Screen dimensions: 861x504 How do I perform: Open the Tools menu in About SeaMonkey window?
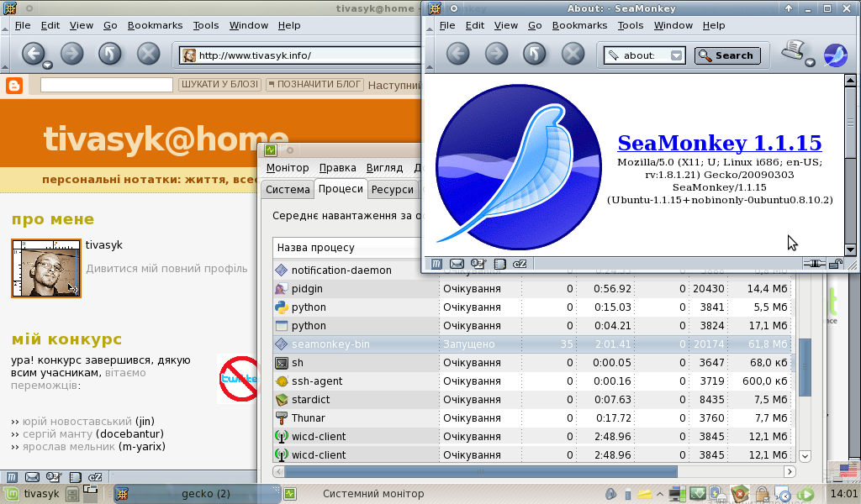tap(630, 25)
